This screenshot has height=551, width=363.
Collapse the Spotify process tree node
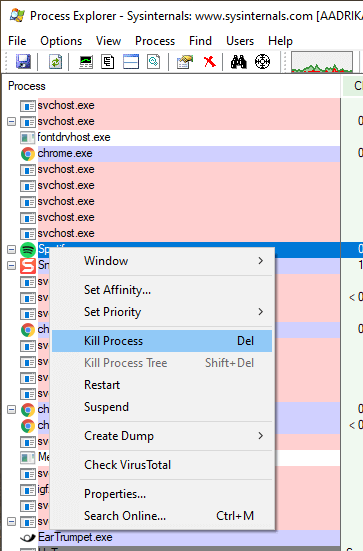[12, 250]
